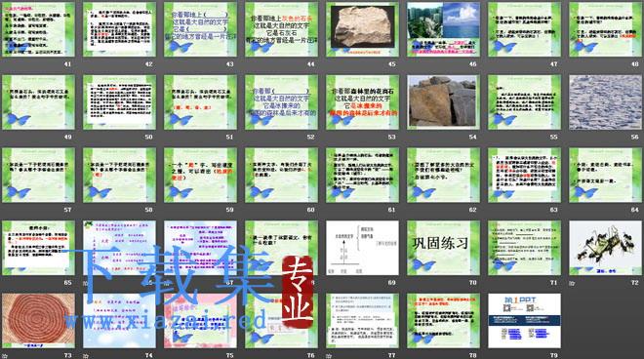
Task: Select slide 54 showing granite boulders
Action: (x=443, y=102)
